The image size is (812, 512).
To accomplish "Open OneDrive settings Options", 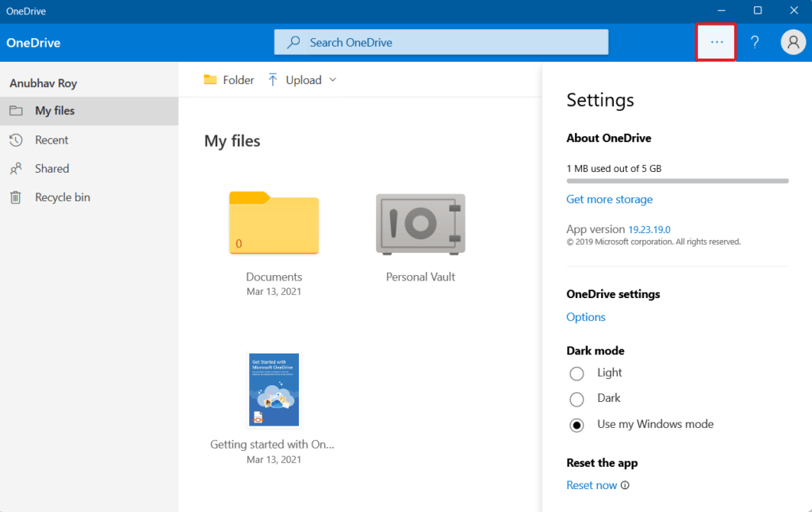I will coord(585,316).
